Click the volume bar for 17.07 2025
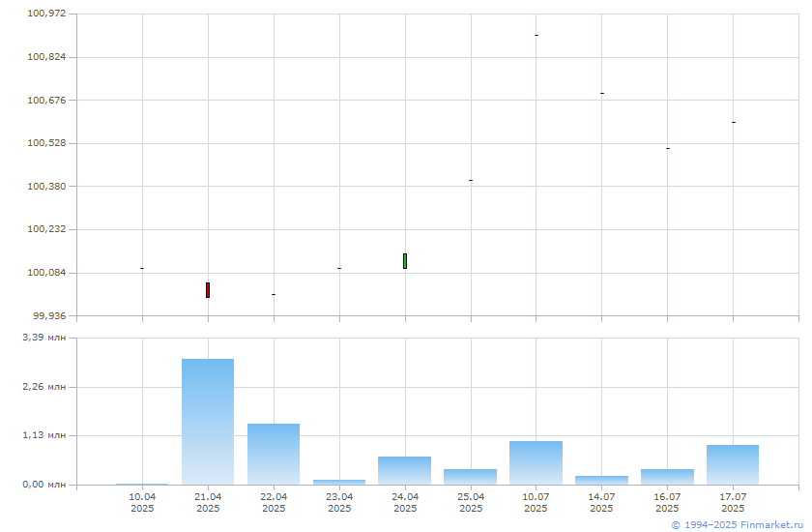This screenshot has height=532, width=812. tap(733, 464)
